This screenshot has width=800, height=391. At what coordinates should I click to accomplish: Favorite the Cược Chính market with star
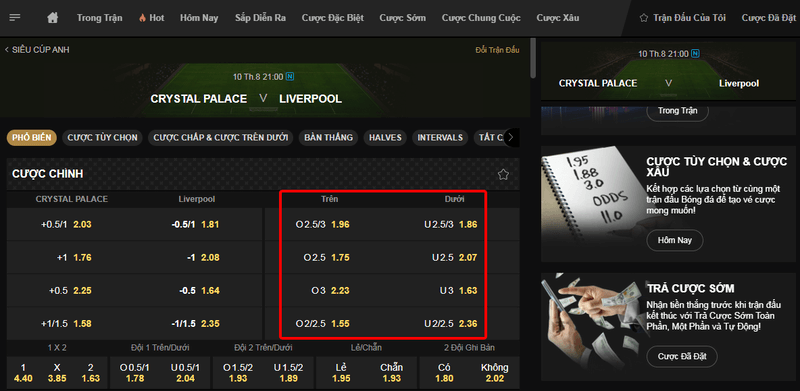click(x=503, y=174)
